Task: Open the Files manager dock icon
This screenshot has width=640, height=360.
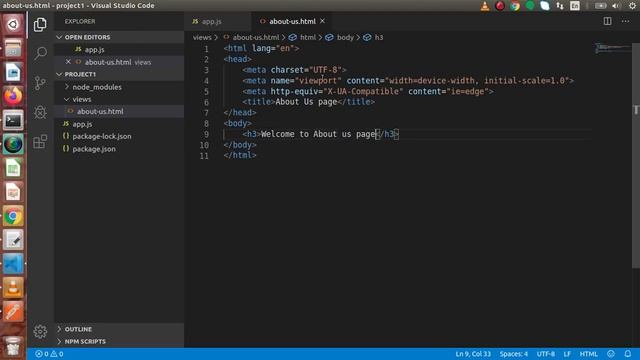Action: 13,49
